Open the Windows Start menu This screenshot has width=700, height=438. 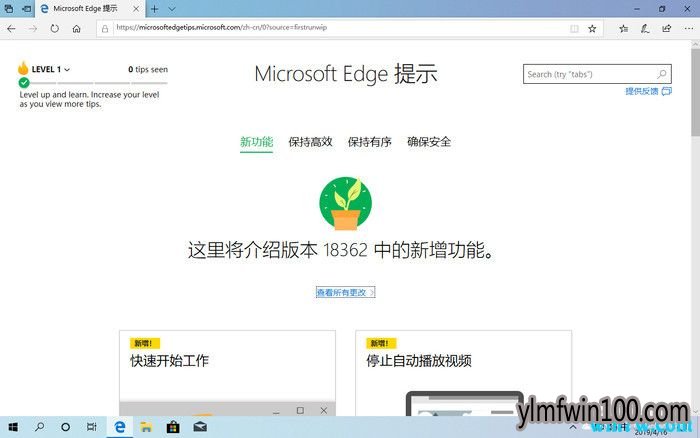click(x=13, y=427)
